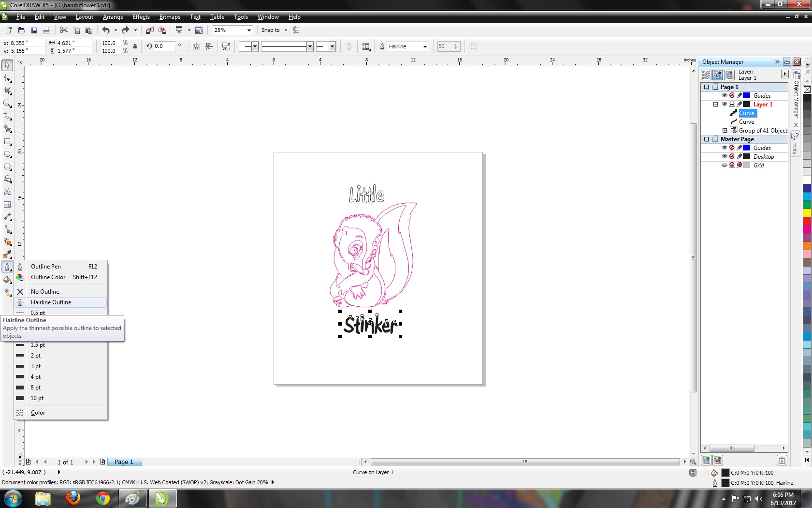This screenshot has height=508, width=812.
Task: Click the Print icon in the toolbar
Action: 47,30
